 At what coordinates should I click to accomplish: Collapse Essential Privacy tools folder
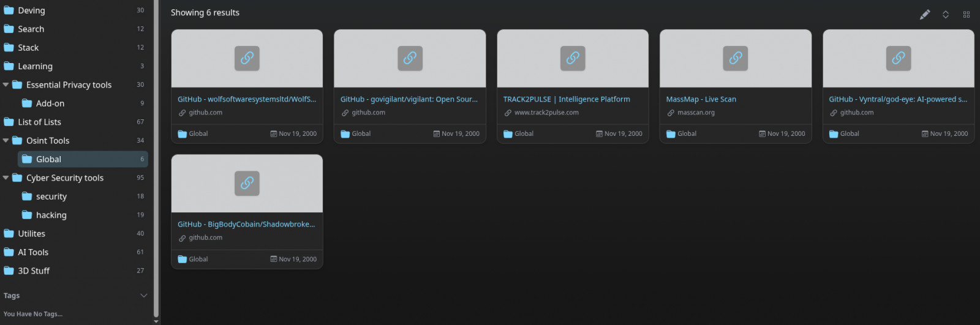[x=6, y=84]
